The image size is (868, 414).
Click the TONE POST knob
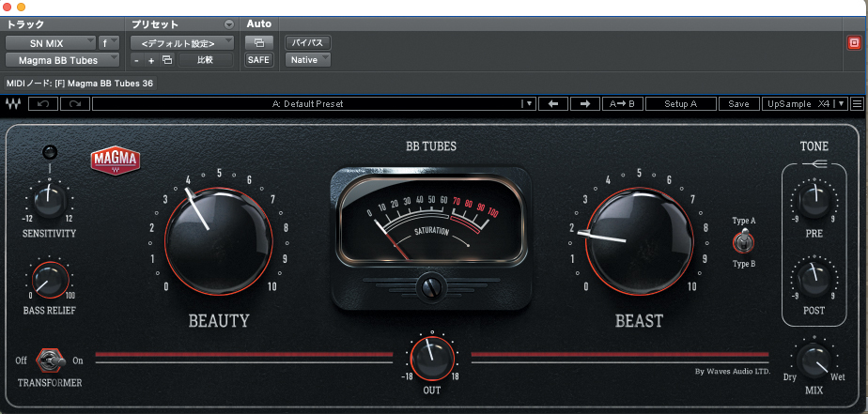[x=814, y=279]
